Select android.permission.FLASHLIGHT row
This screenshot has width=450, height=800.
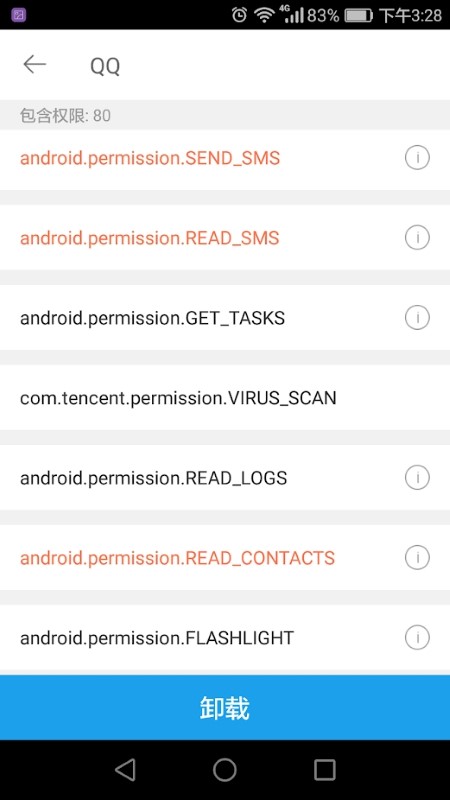225,637
